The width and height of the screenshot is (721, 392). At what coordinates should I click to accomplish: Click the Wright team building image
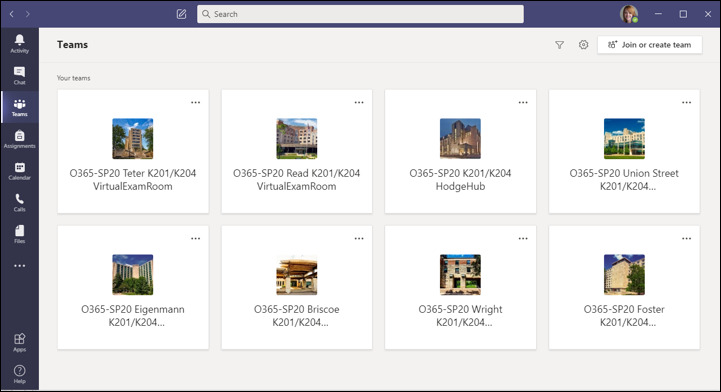point(460,274)
